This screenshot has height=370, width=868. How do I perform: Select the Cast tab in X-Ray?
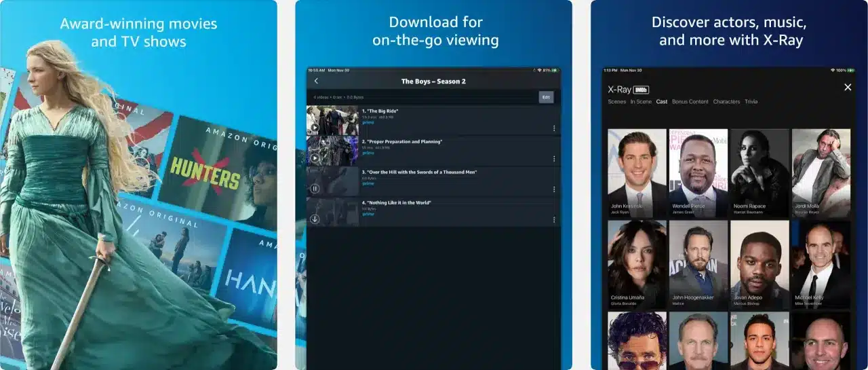662,102
